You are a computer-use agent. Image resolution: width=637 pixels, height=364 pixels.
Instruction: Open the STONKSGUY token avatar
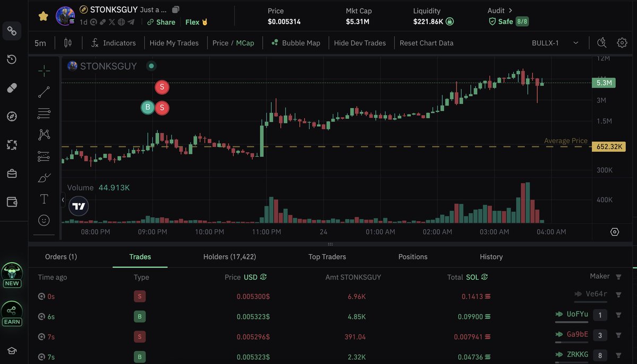point(65,16)
